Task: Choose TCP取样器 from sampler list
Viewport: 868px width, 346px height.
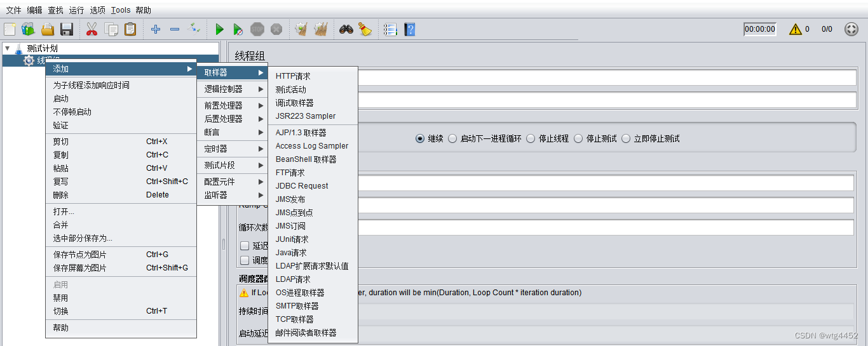Action: (x=313, y=319)
